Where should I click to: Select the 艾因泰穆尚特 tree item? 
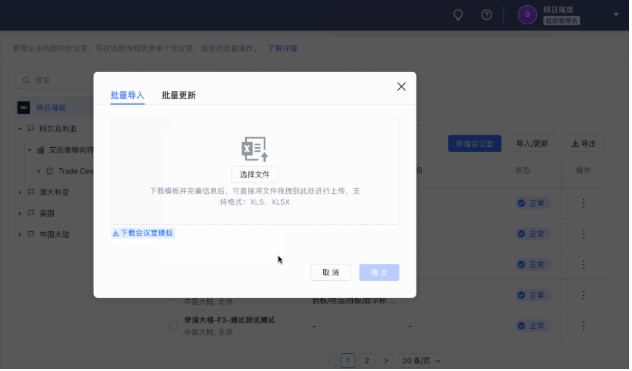71,150
